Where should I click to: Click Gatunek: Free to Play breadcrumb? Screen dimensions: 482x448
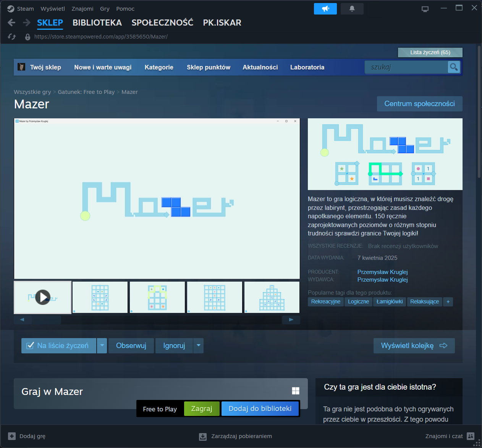tap(86, 92)
